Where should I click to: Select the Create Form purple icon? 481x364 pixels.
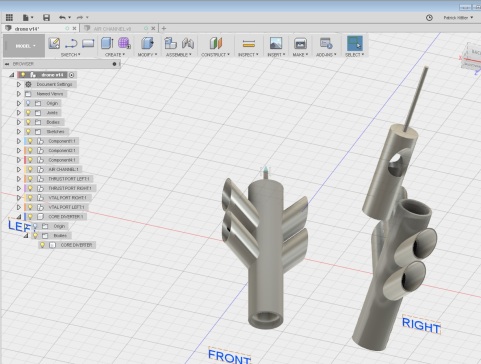pyautogui.click(x=124, y=43)
